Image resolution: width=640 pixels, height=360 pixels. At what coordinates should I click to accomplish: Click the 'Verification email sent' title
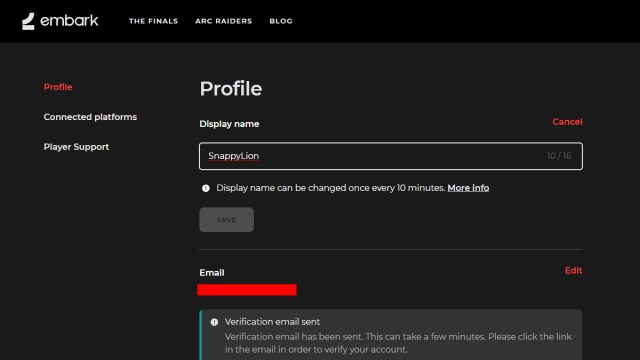(x=272, y=322)
